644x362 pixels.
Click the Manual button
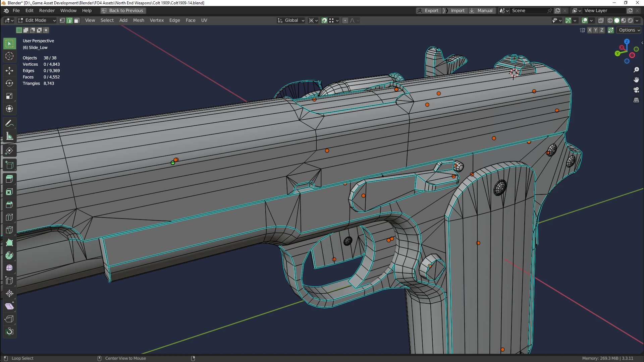[481, 11]
